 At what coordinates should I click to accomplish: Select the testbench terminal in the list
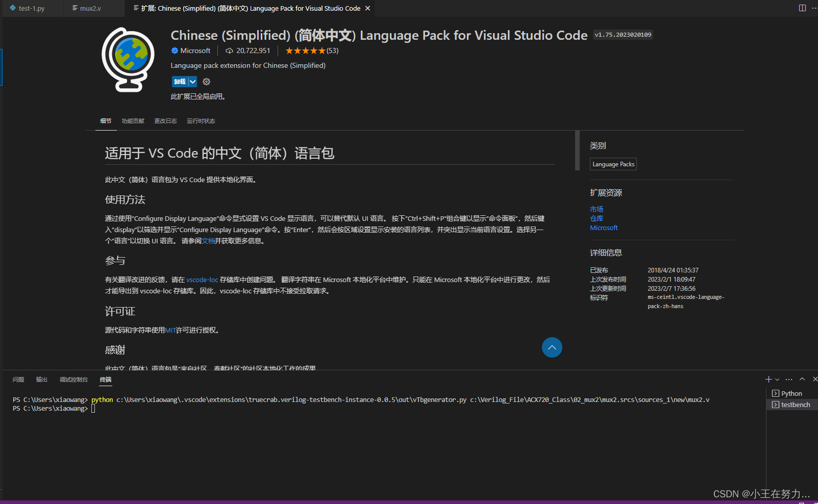point(792,405)
